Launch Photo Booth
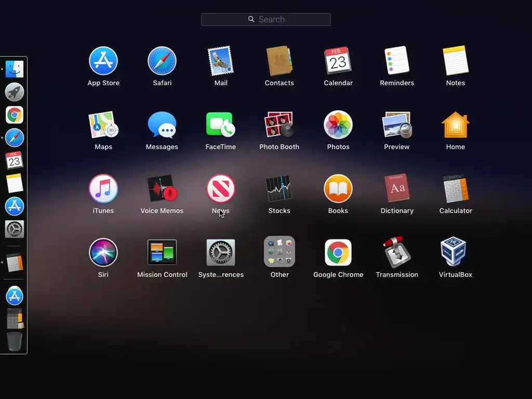 (x=279, y=125)
